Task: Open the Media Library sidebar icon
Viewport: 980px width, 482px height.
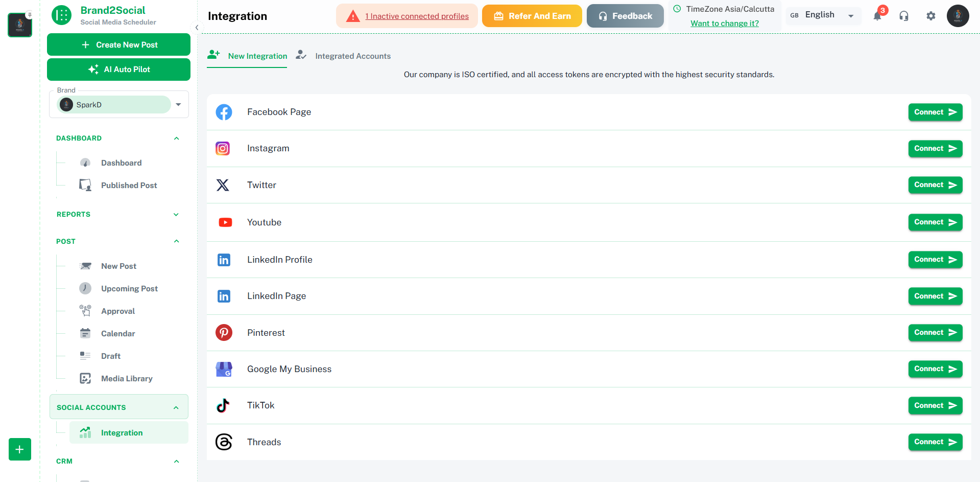Action: pyautogui.click(x=85, y=378)
